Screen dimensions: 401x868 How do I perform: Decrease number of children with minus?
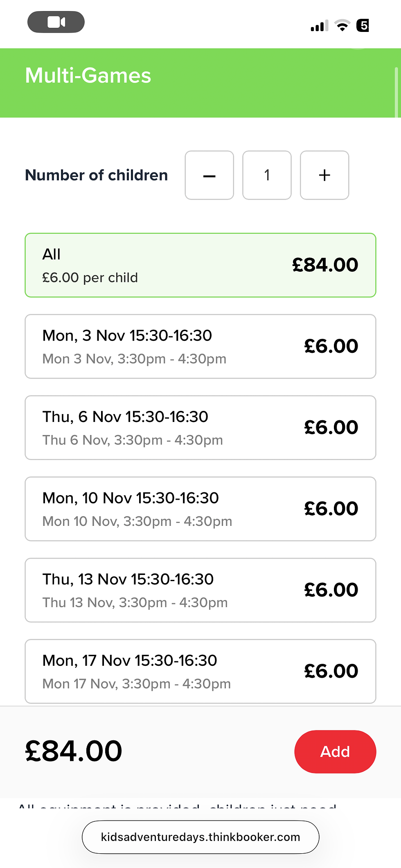(x=209, y=175)
